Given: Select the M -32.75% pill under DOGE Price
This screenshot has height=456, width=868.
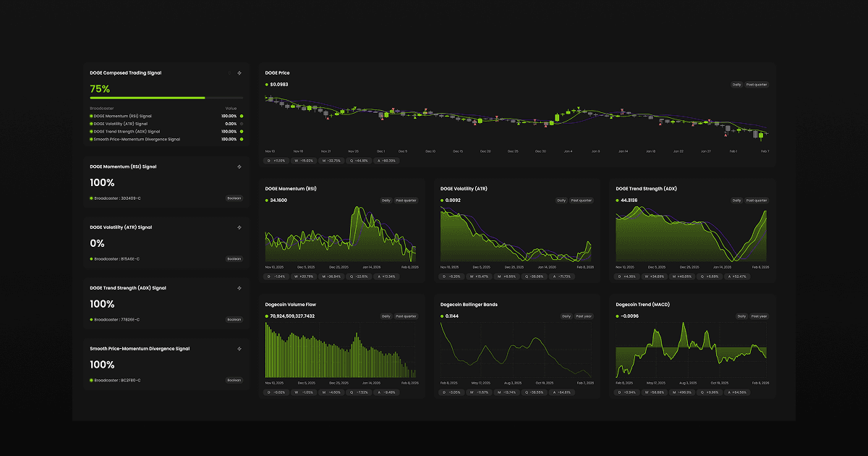Looking at the screenshot, I should (x=332, y=161).
